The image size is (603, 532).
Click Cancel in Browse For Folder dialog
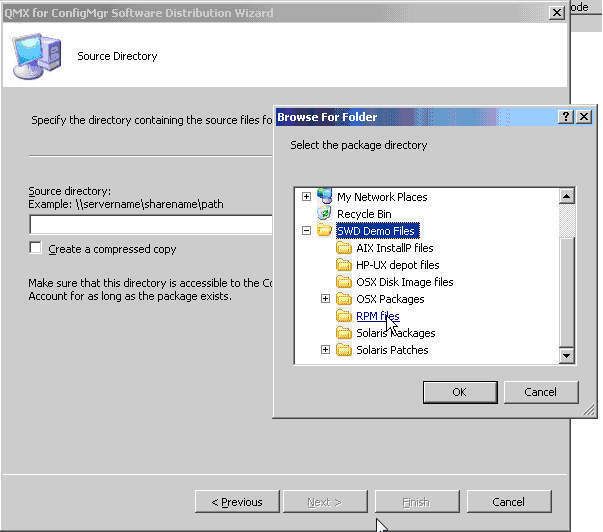(540, 392)
